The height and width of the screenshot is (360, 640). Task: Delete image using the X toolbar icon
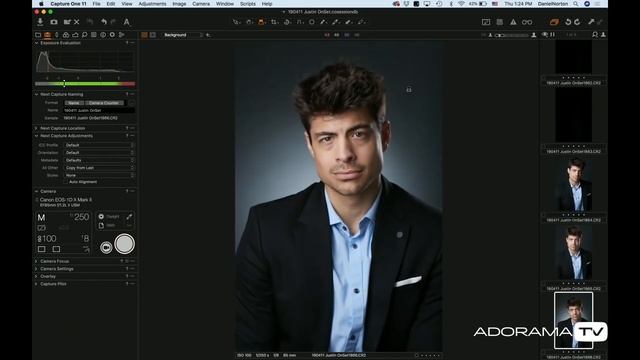(x=77, y=22)
